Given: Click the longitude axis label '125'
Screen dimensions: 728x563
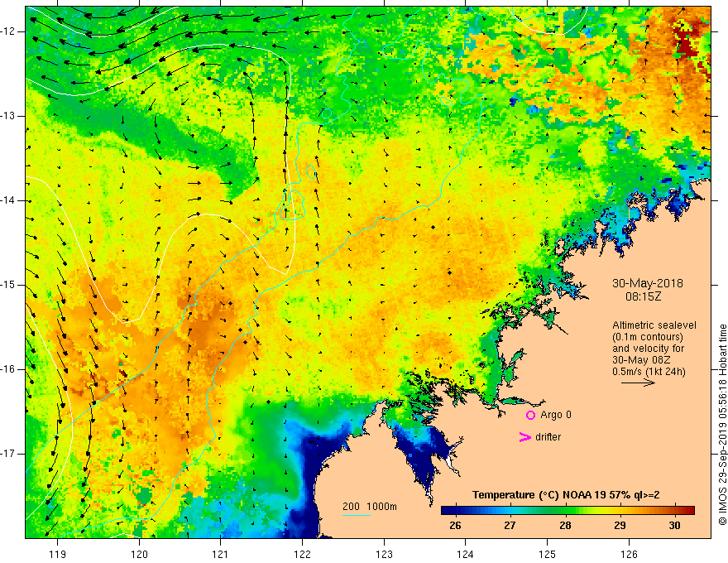Looking at the screenshot, I should click(x=548, y=554).
